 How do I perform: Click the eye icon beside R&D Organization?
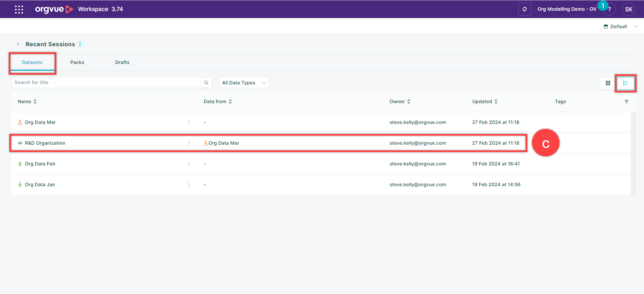coord(20,143)
